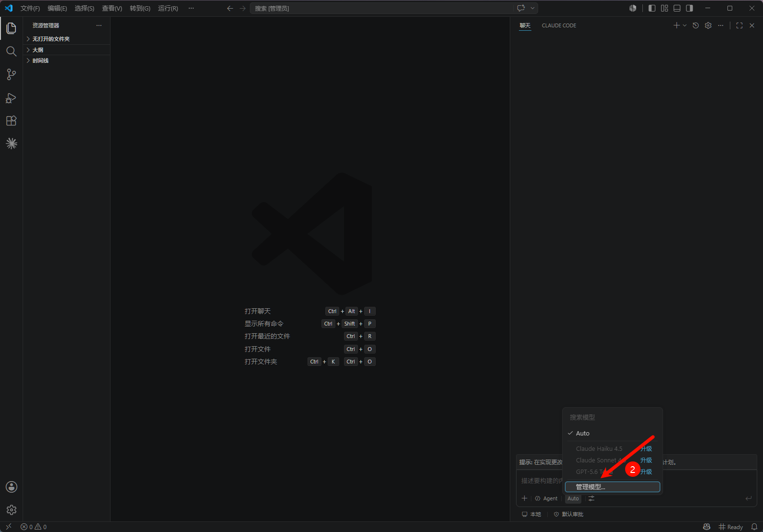Open the Manage gear in activity bar
This screenshot has width=763, height=532.
pyautogui.click(x=11, y=510)
